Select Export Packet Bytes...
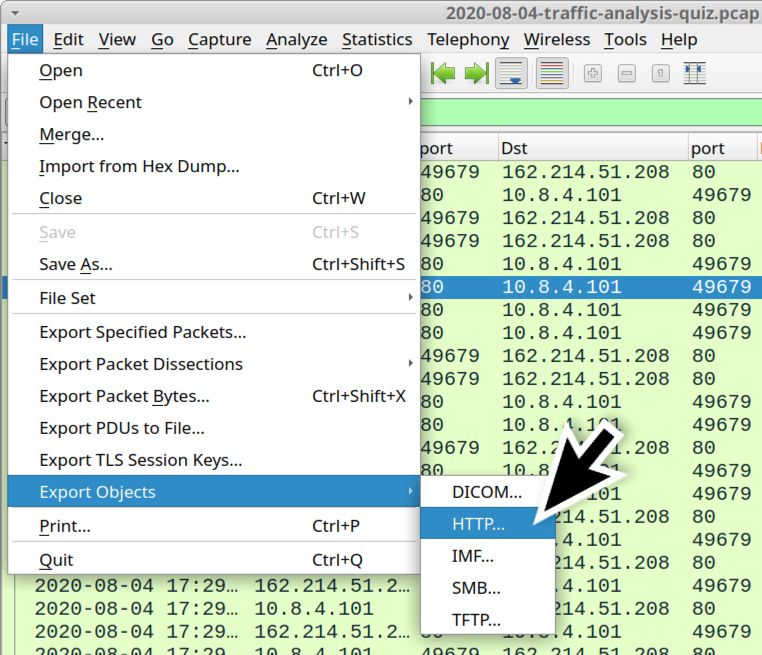 click(214, 396)
